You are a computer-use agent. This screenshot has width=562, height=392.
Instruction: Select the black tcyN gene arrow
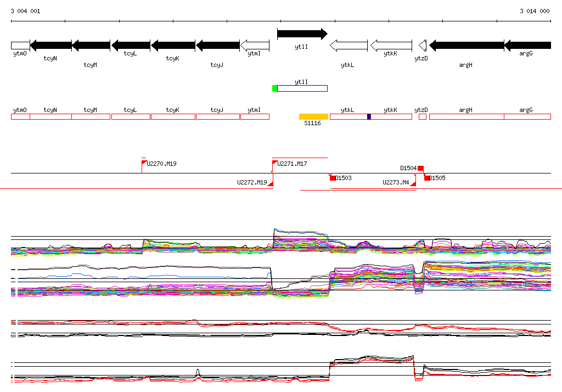click(x=51, y=45)
